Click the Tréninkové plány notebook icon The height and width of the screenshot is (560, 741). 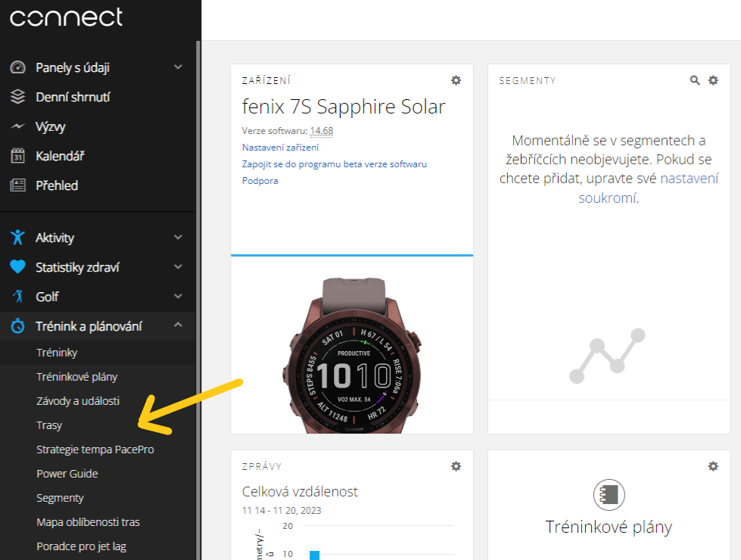[609, 495]
